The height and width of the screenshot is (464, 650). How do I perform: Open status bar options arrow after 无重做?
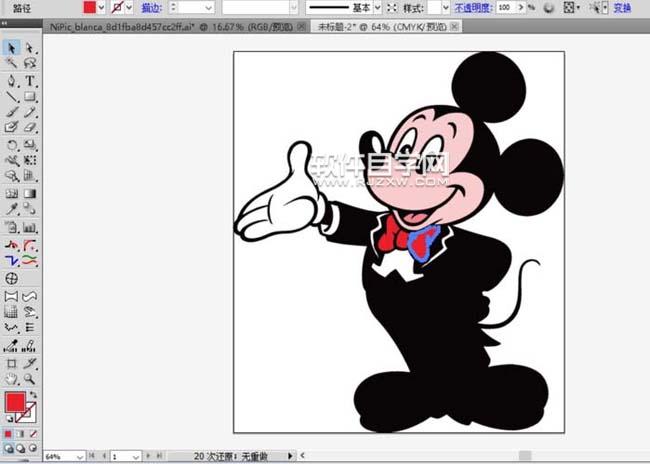(290, 456)
